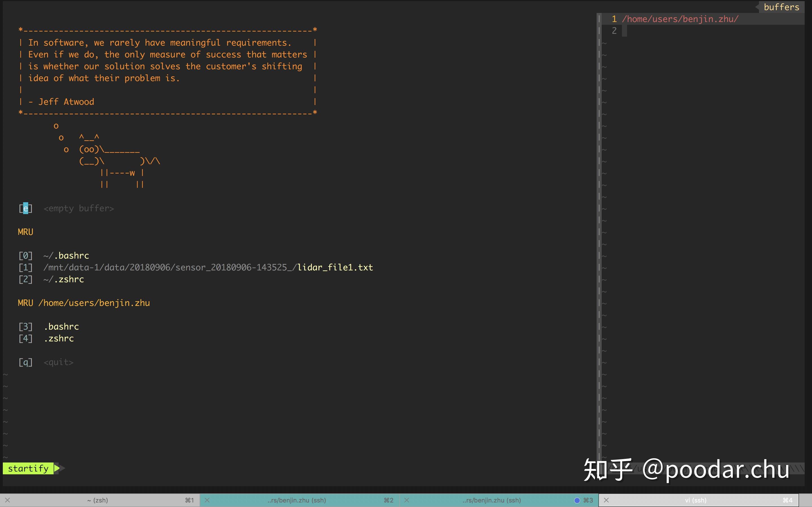Select the /home/users/benjin.zhu/ line in the right pane
Viewport: 812px width, 507px height.
(x=680, y=19)
